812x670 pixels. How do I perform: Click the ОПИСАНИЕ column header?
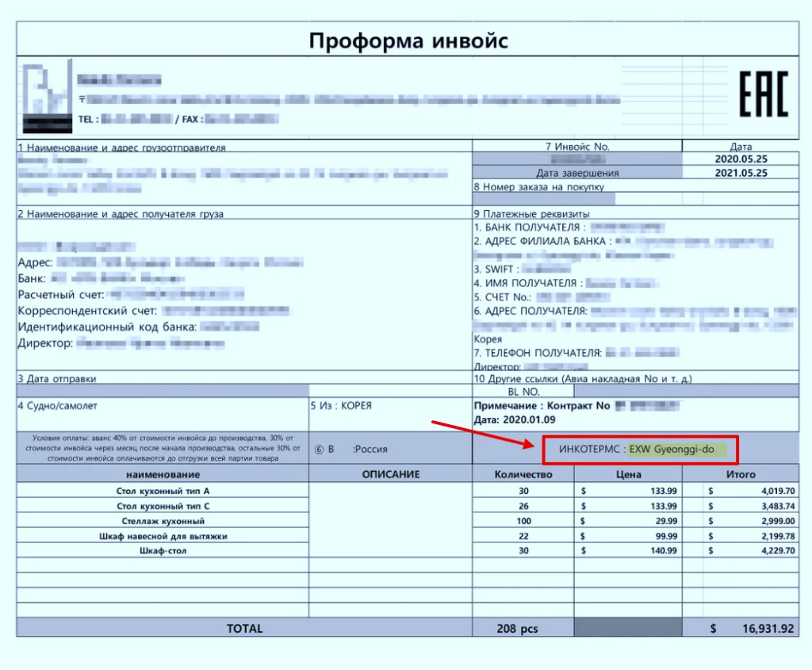[390, 474]
